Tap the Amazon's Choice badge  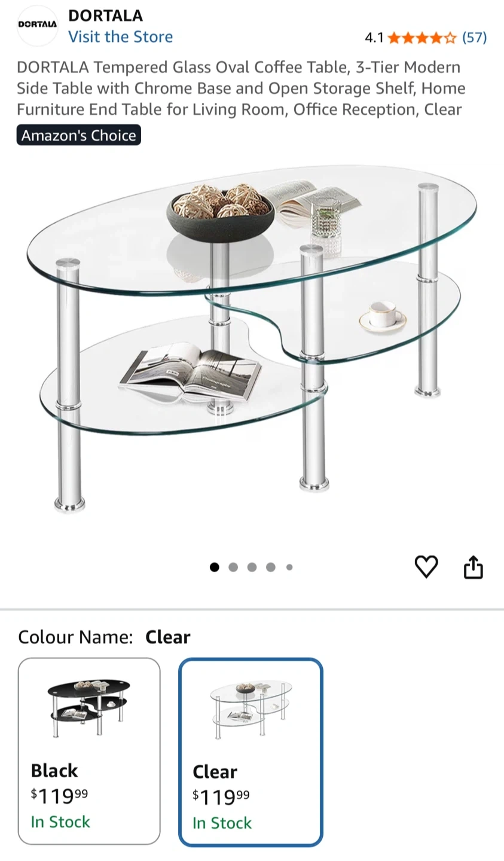point(79,135)
